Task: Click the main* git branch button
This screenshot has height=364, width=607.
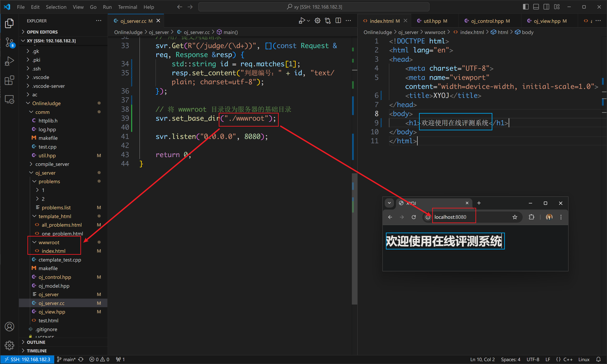Action: [66, 359]
